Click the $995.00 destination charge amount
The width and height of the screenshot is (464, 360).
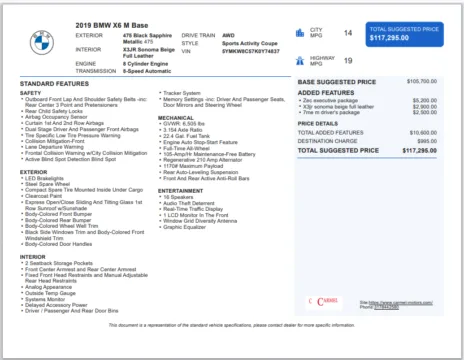[427, 141]
